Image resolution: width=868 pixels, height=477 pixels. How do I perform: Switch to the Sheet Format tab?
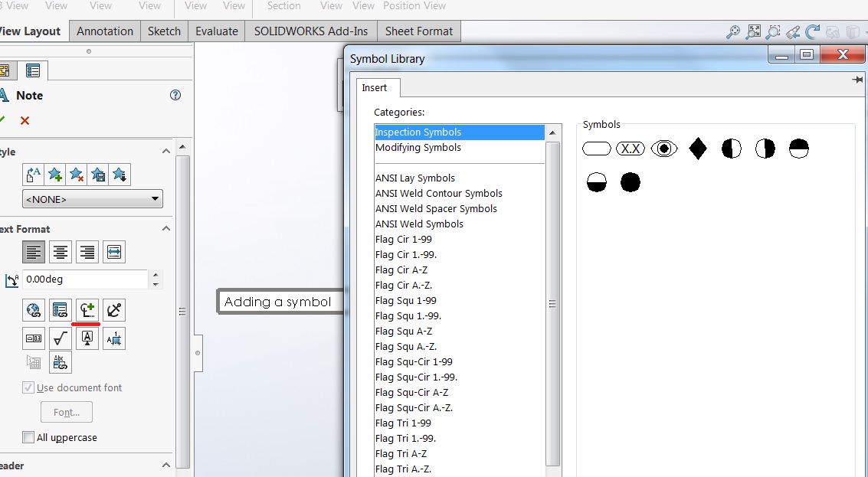pyautogui.click(x=418, y=31)
